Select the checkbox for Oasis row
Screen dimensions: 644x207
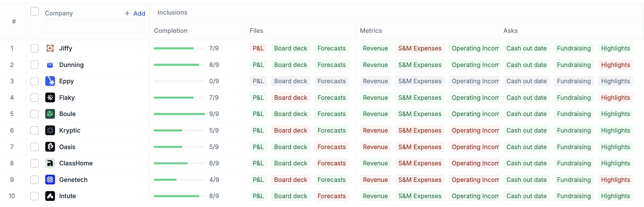tap(34, 147)
